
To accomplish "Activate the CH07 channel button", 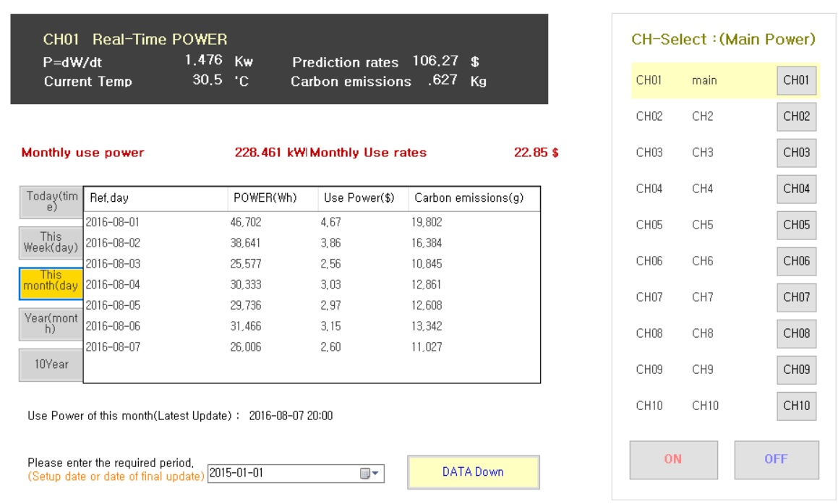I will pyautogui.click(x=796, y=297).
